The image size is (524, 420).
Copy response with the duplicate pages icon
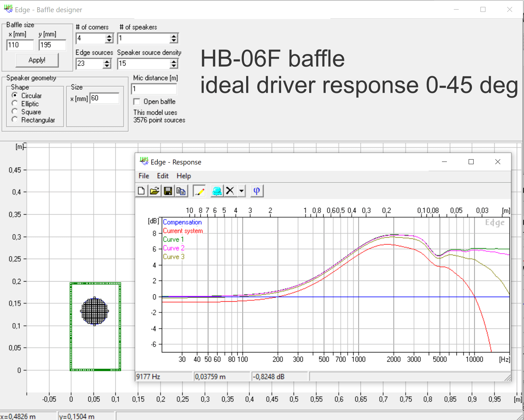181,191
